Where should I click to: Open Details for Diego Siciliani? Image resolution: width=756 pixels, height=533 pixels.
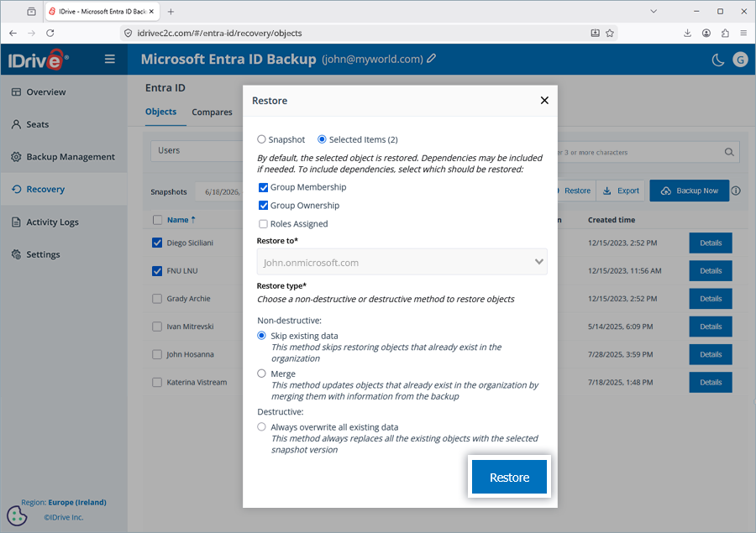tap(711, 243)
